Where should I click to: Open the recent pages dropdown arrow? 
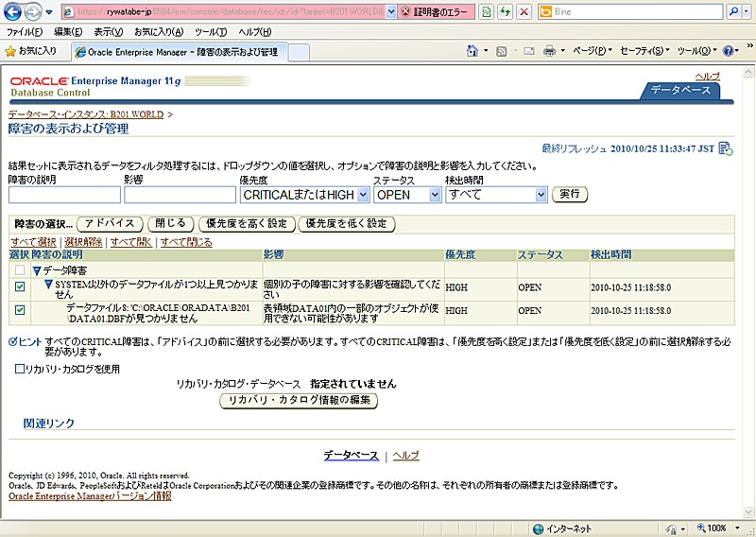[x=49, y=12]
